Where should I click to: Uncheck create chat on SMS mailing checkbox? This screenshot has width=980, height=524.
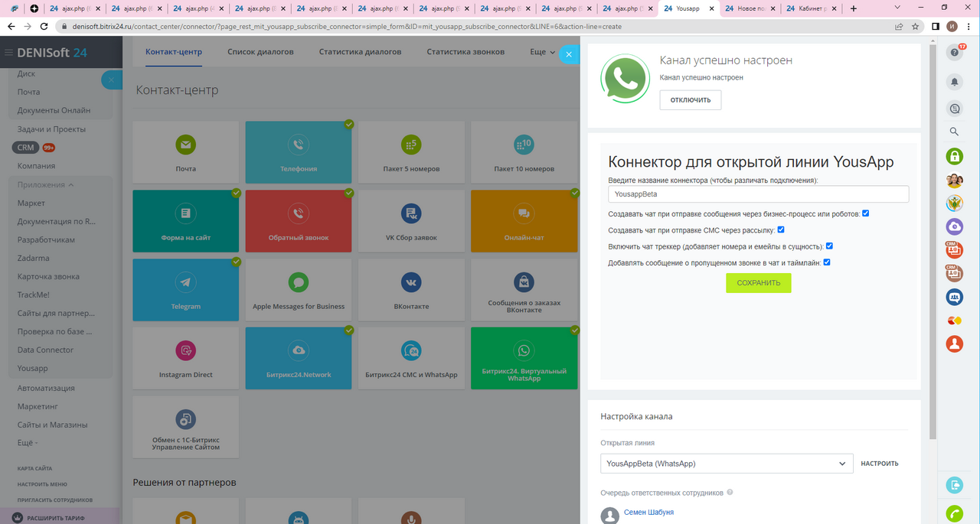[781, 229]
